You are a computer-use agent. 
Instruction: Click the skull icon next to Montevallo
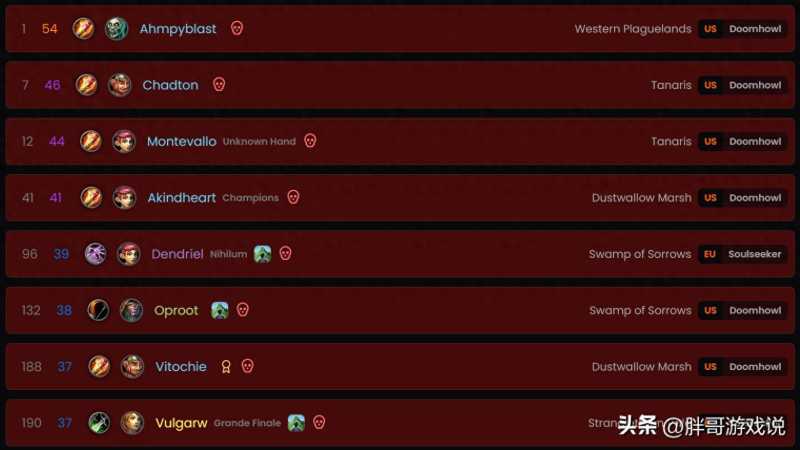(310, 141)
